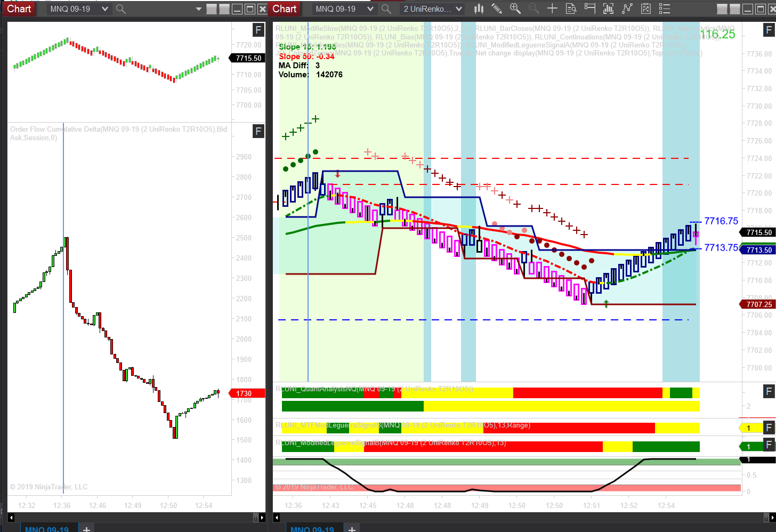Image resolution: width=776 pixels, height=532 pixels.
Task: Click the red down arrow signal marker
Action: (x=337, y=174)
